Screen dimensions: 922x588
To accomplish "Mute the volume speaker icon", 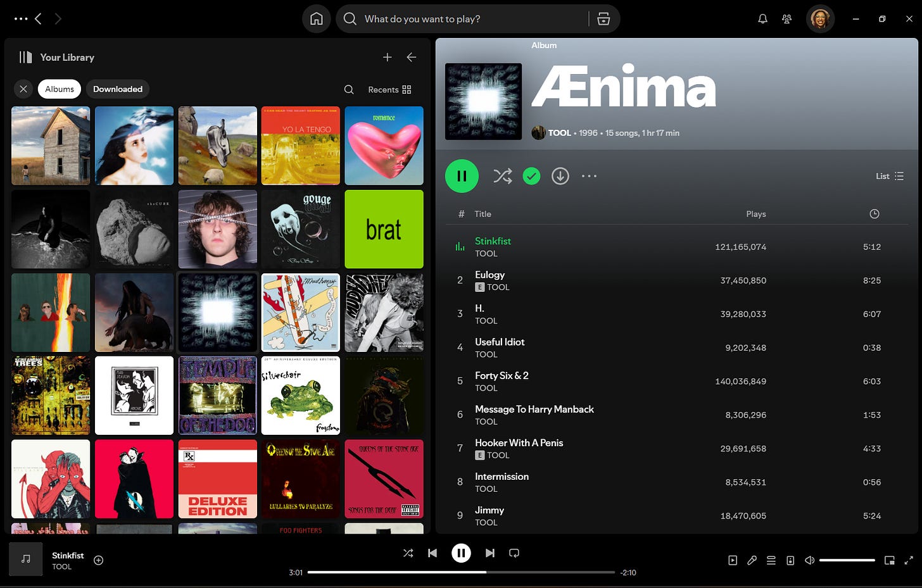I will pyautogui.click(x=809, y=560).
